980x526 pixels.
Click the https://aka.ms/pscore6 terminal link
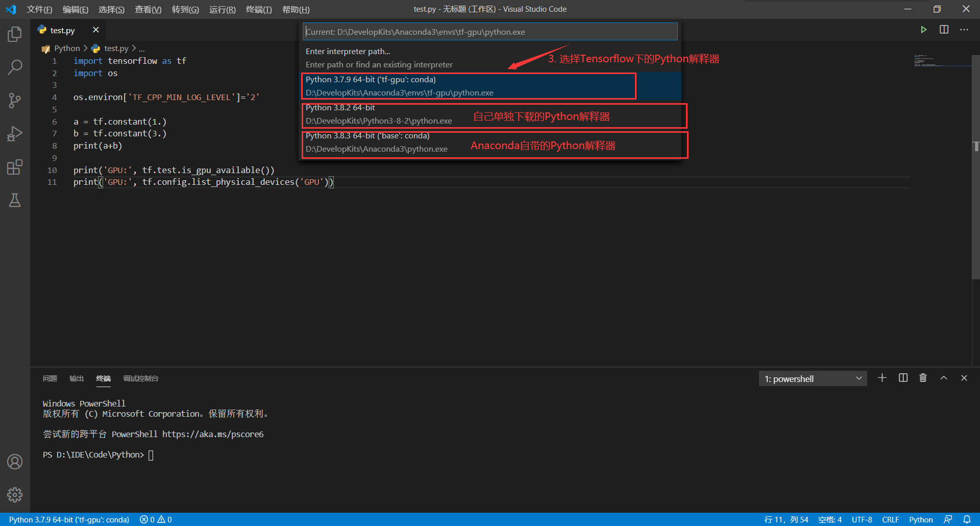pos(213,434)
